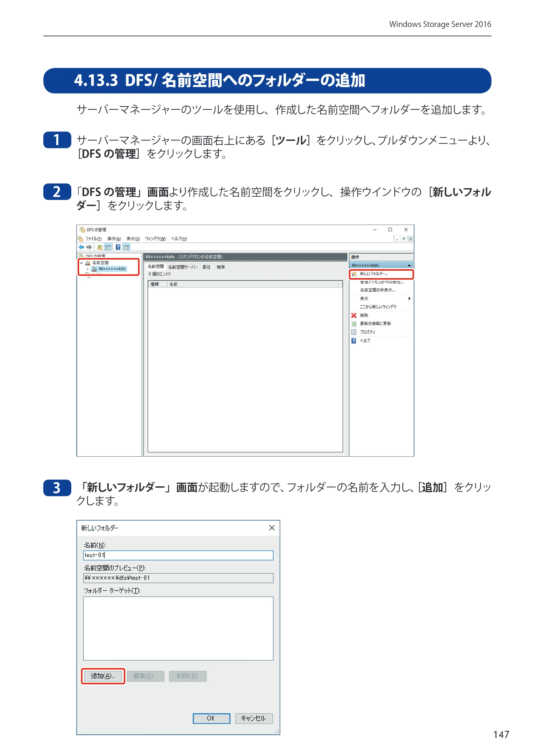Screen dimensions: 535x756
Task: Click the 追加(A)... button
Action: [103, 676]
